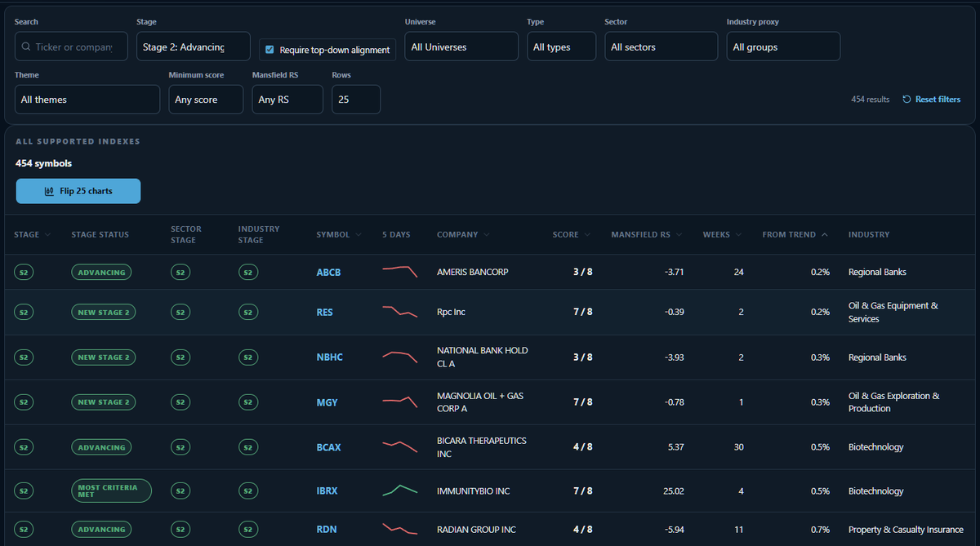980x546 pixels.
Task: Click the S2 sector stage badge for NBHC
Action: 180,357
